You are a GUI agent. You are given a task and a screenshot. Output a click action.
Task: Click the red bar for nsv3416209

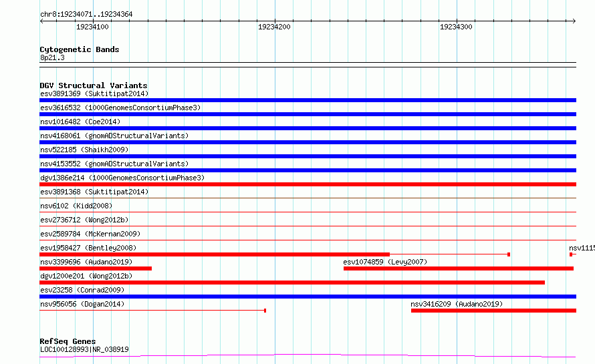(493, 311)
